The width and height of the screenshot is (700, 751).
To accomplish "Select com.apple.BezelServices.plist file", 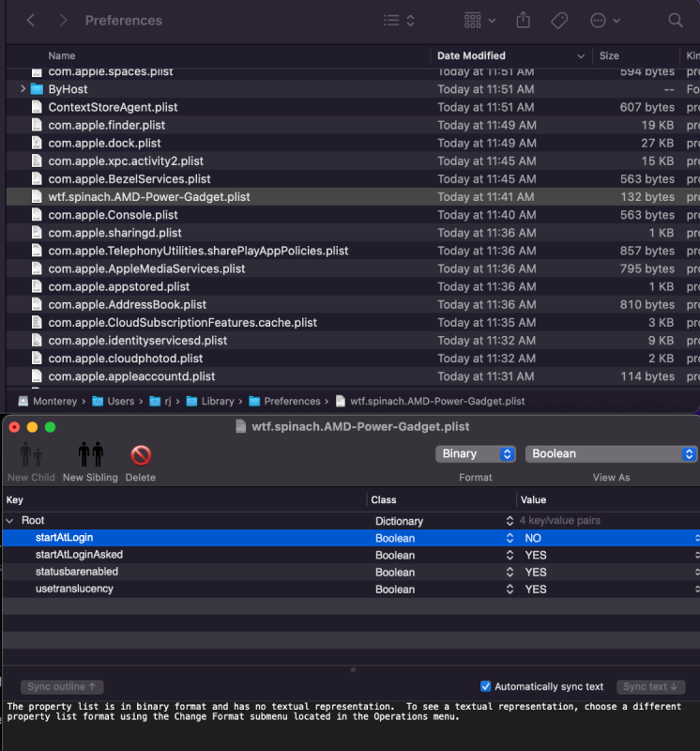I will [129, 179].
